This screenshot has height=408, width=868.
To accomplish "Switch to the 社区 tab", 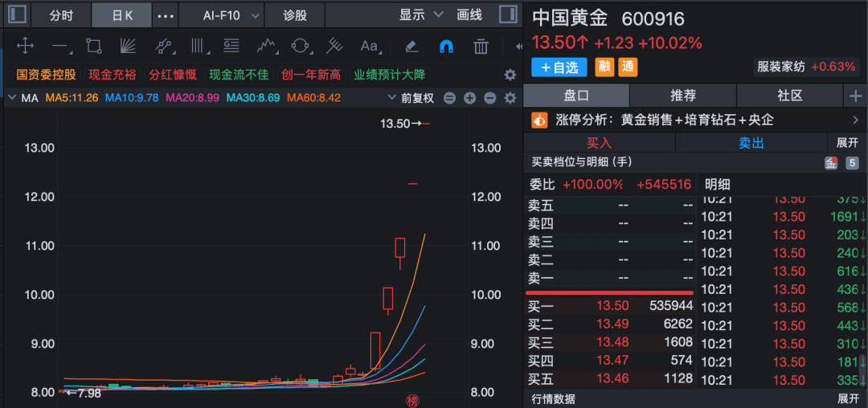I will pyautogui.click(x=790, y=96).
